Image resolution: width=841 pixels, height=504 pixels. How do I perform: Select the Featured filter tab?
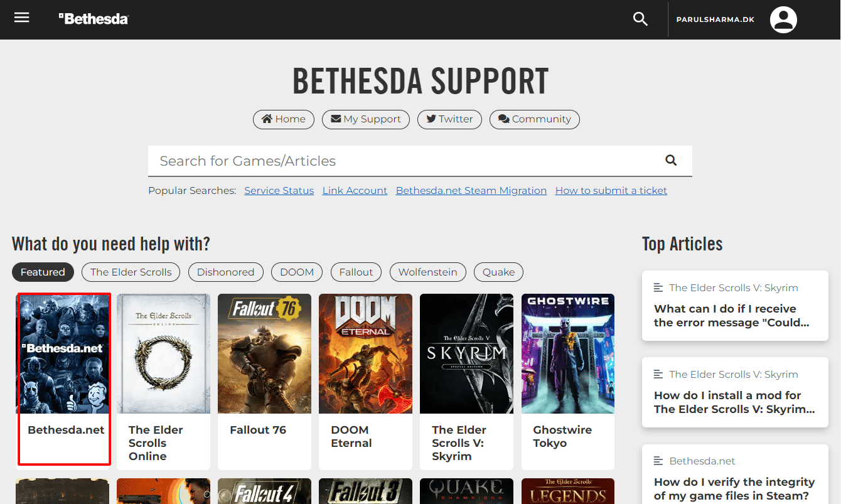tap(43, 272)
